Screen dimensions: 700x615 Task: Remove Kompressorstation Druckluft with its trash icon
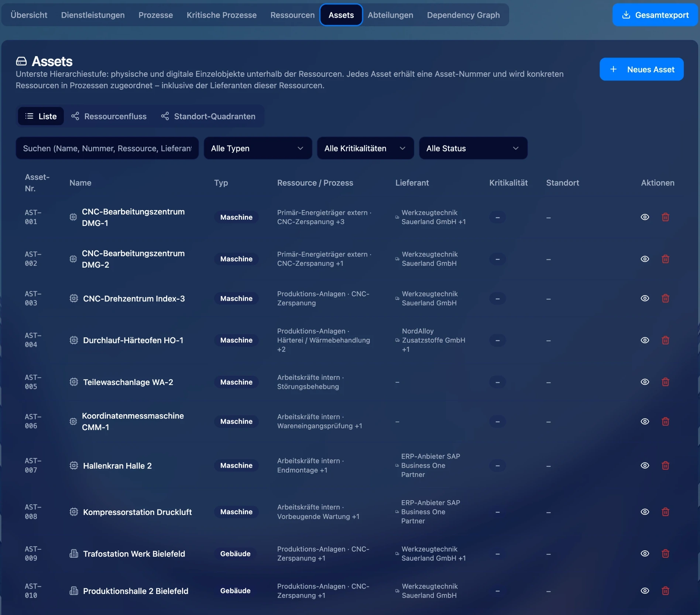(665, 512)
